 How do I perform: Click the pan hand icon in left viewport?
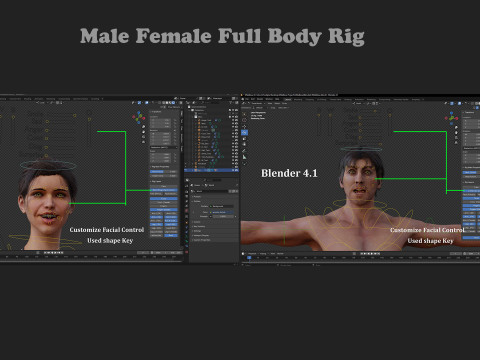(x=144, y=132)
